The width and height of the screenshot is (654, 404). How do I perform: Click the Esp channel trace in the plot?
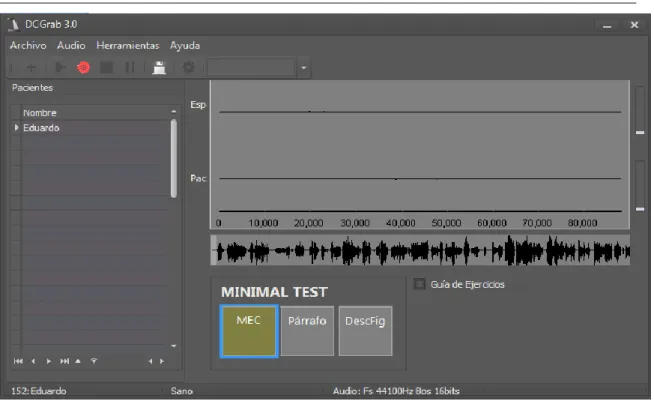pos(420,112)
